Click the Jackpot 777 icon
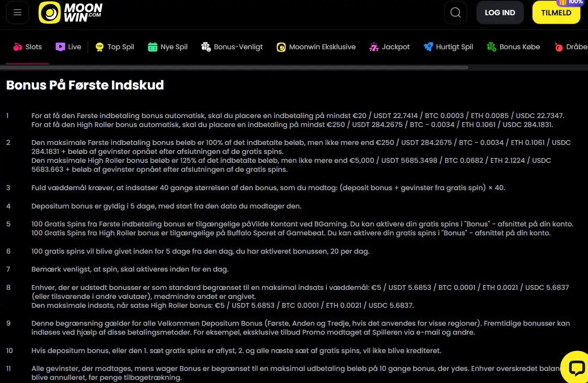588x383 pixels. pos(374,47)
